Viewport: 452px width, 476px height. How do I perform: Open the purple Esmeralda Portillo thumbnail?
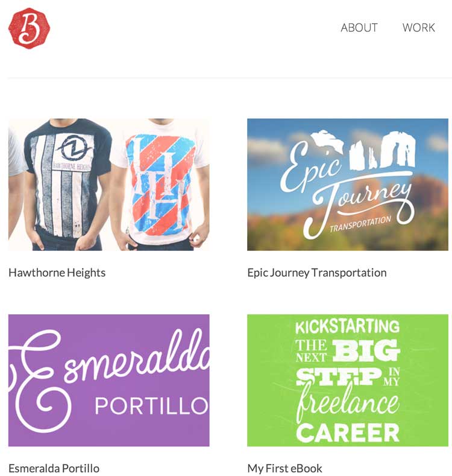point(108,380)
